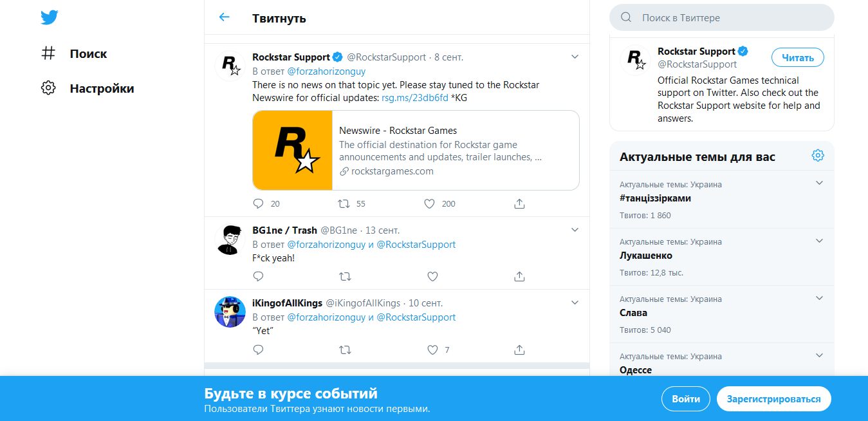Image resolution: width=868 pixels, height=421 pixels.
Task: Share iKingofAllKings "Yet" tweet
Action: coord(519,350)
